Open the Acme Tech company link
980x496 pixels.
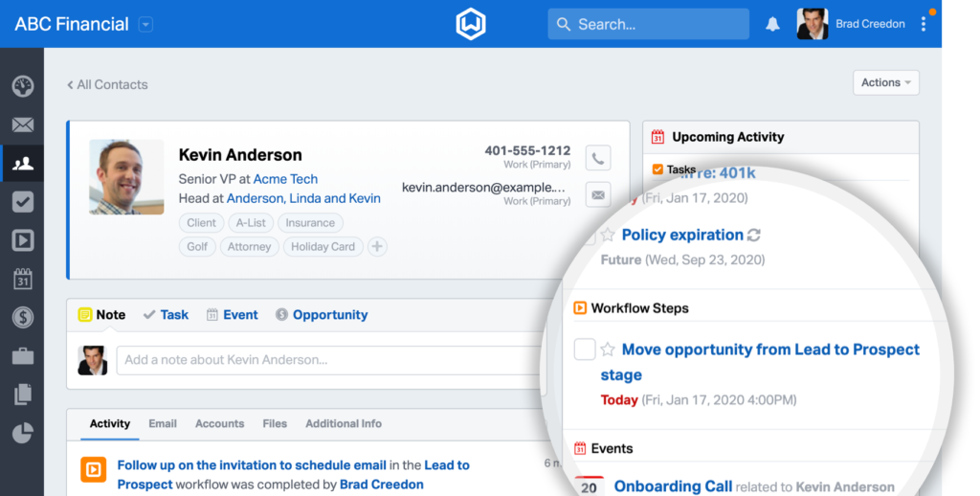click(x=285, y=179)
